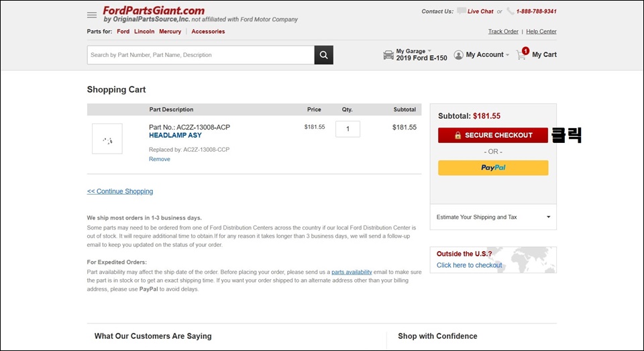Viewport: 644px width, 351px height.
Task: Click the Live Chat link
Action: (480, 11)
